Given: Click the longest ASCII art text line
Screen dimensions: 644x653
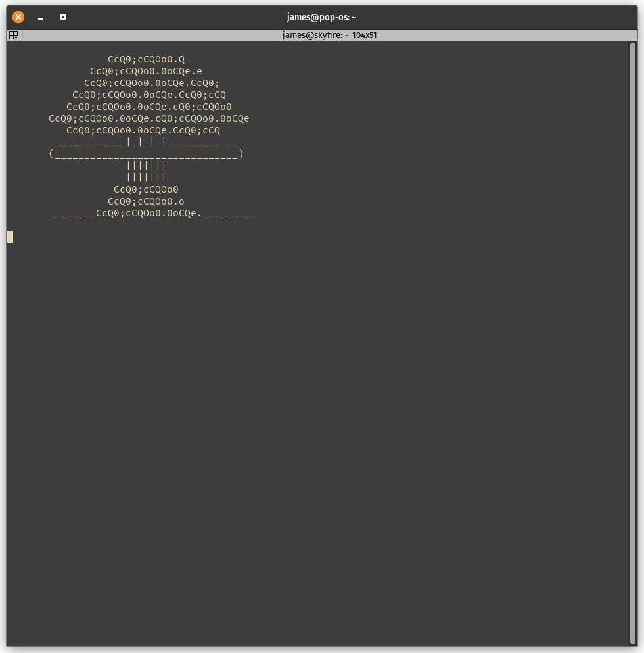Looking at the screenshot, I should (149, 118).
